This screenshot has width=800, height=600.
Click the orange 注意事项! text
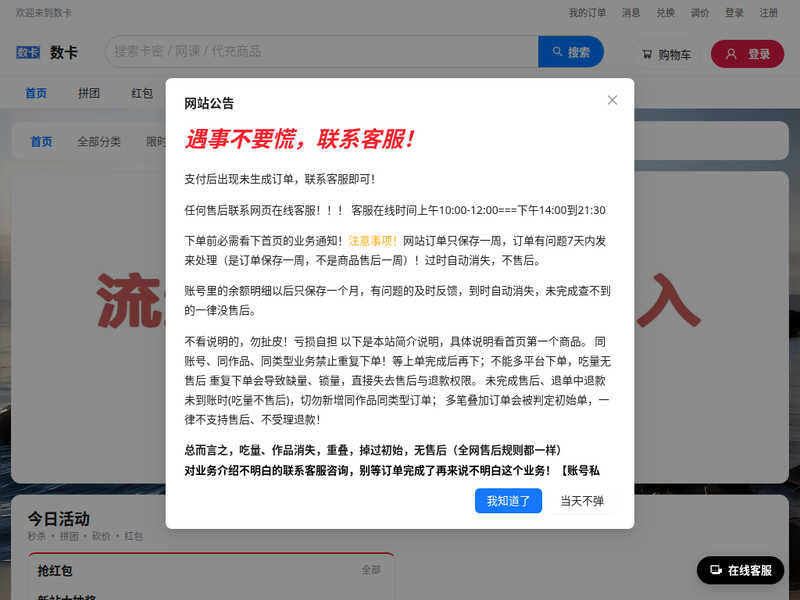pos(372,241)
